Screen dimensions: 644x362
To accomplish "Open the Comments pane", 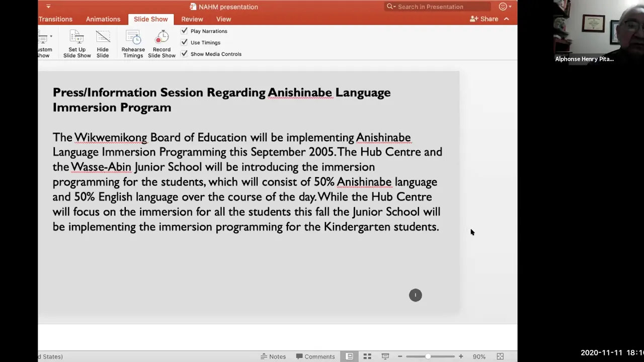I will (x=315, y=356).
